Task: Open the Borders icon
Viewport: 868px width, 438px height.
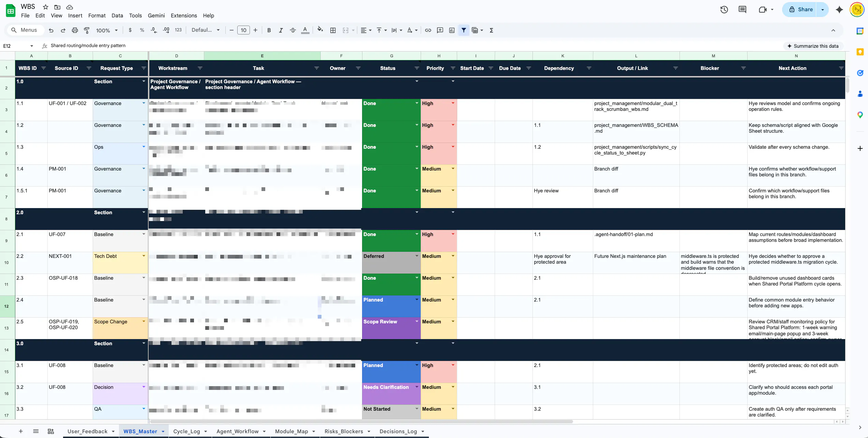Action: (333, 30)
